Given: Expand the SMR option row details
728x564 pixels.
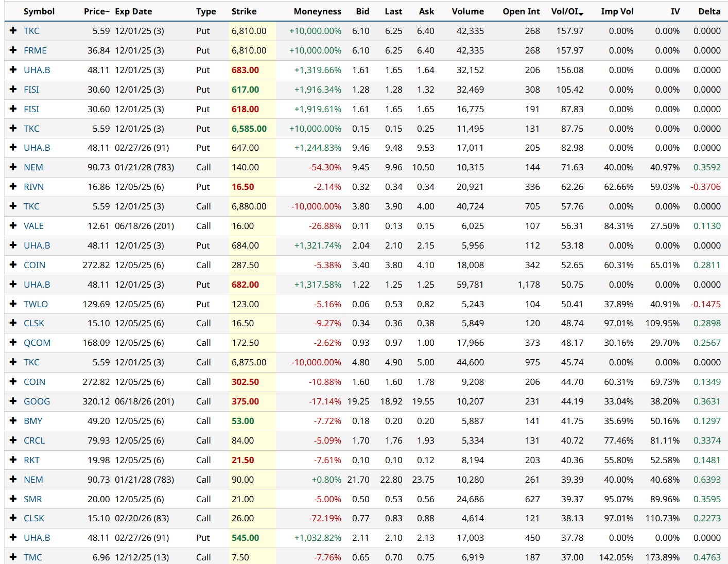Looking at the screenshot, I should (x=13, y=499).
